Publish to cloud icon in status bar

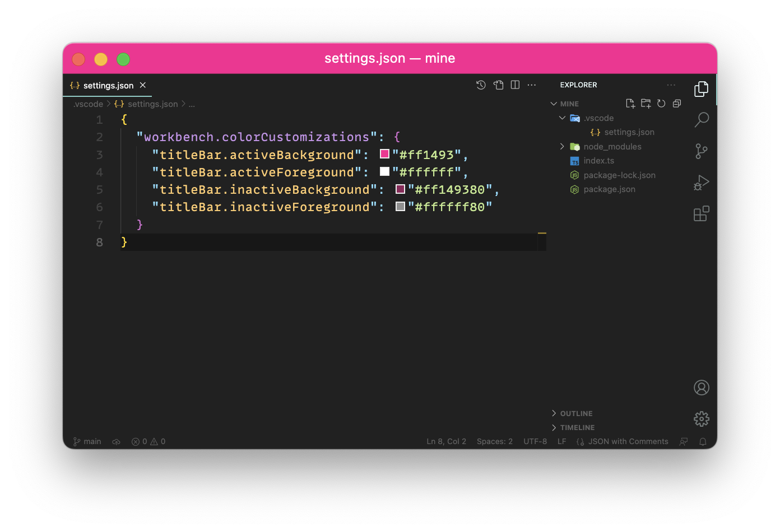click(x=116, y=441)
